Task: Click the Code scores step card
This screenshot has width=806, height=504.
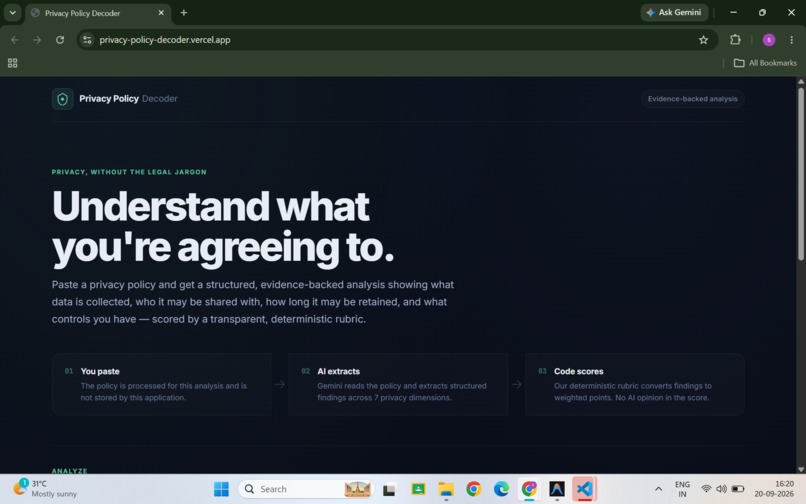Action: click(x=635, y=384)
